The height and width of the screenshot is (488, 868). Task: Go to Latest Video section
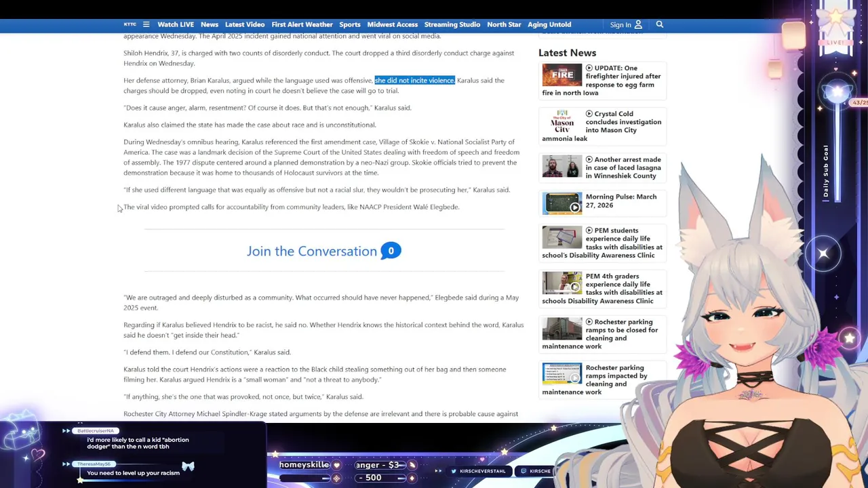[245, 24]
